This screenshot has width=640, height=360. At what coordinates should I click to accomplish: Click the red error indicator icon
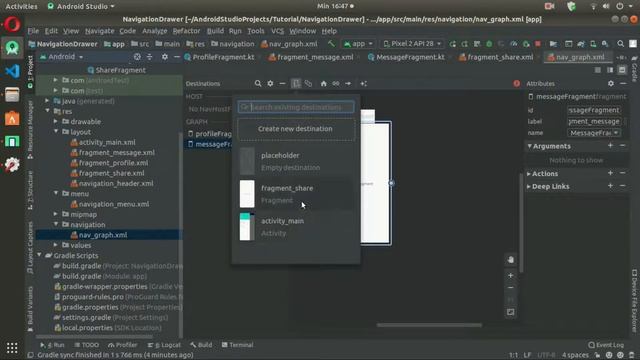[x=517, y=83]
